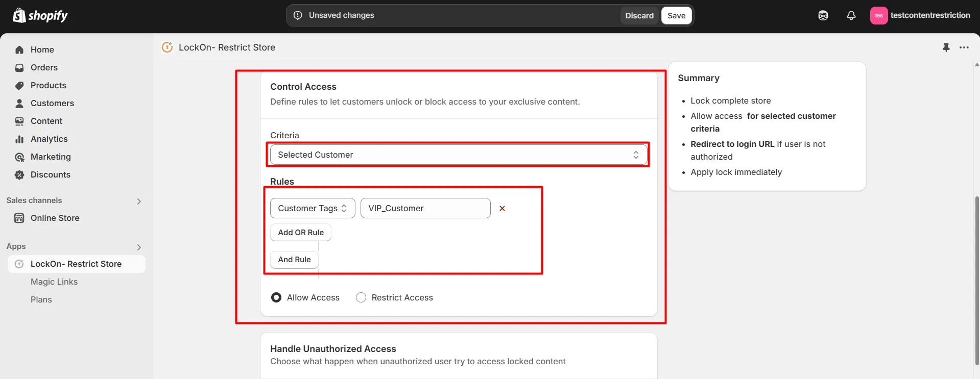Click the Analytics bar chart icon

(19, 139)
